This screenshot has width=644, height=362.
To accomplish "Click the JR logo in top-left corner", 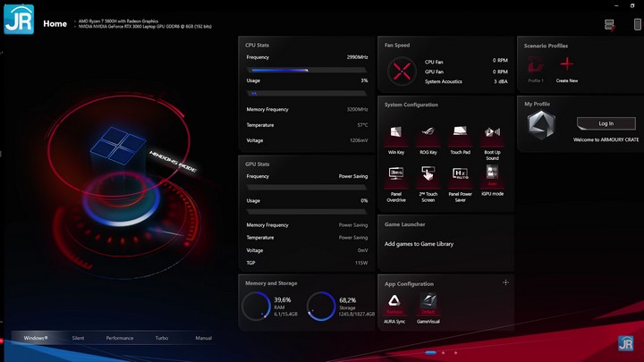I will 19,20.
